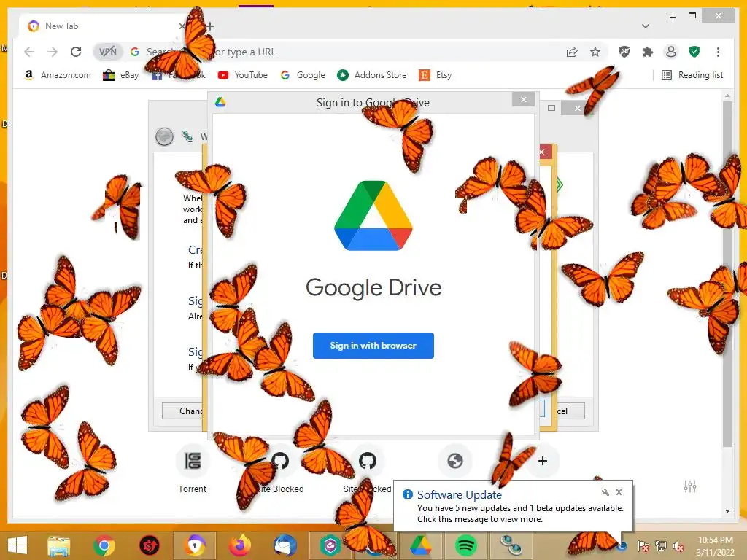Open the Google bookmark
The width and height of the screenshot is (747, 560).
click(303, 75)
